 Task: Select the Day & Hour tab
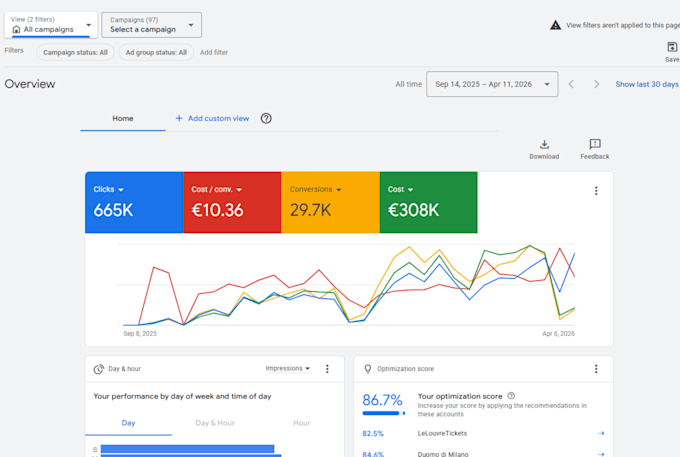215,423
